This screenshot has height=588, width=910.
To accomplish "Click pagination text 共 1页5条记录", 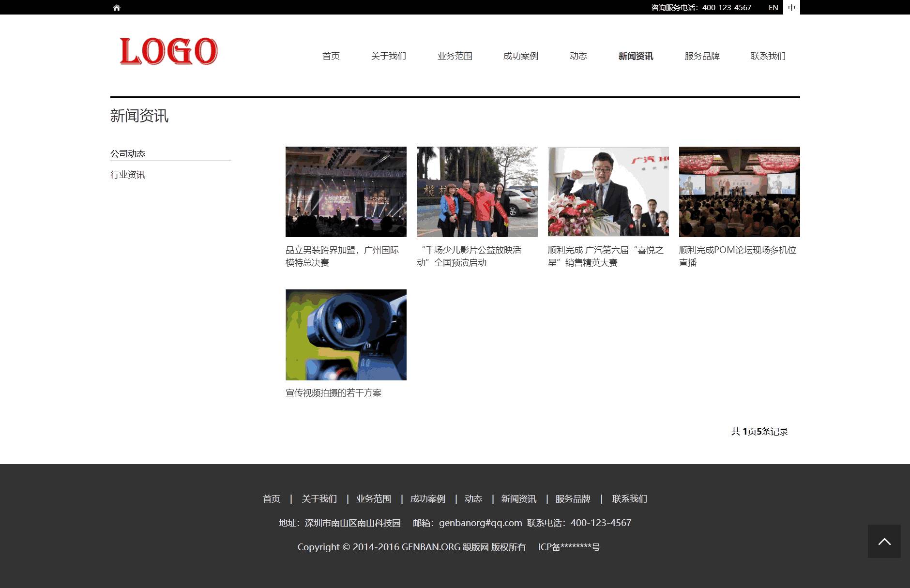I will coord(759,431).
